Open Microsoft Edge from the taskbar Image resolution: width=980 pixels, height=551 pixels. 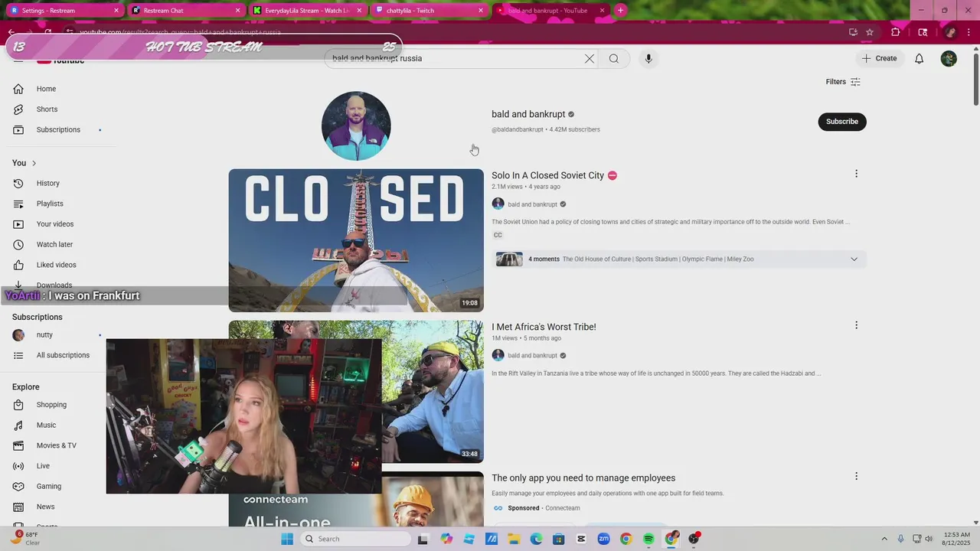(537, 539)
